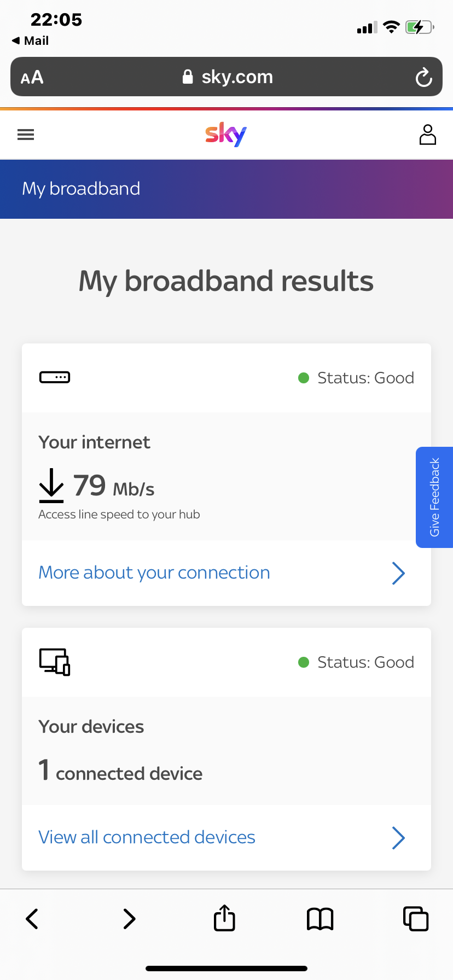Click the connected devices icon
The height and width of the screenshot is (980, 453).
pos(54,662)
